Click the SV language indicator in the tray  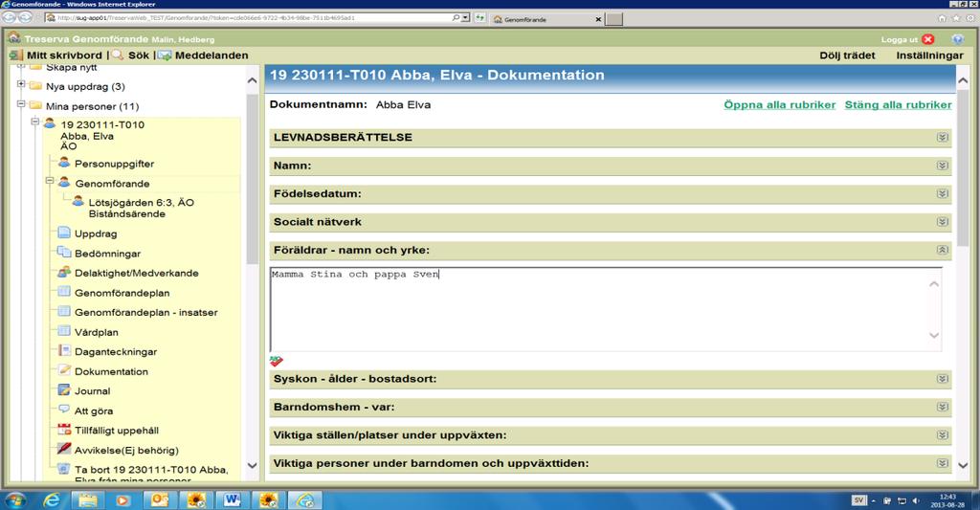(x=859, y=500)
